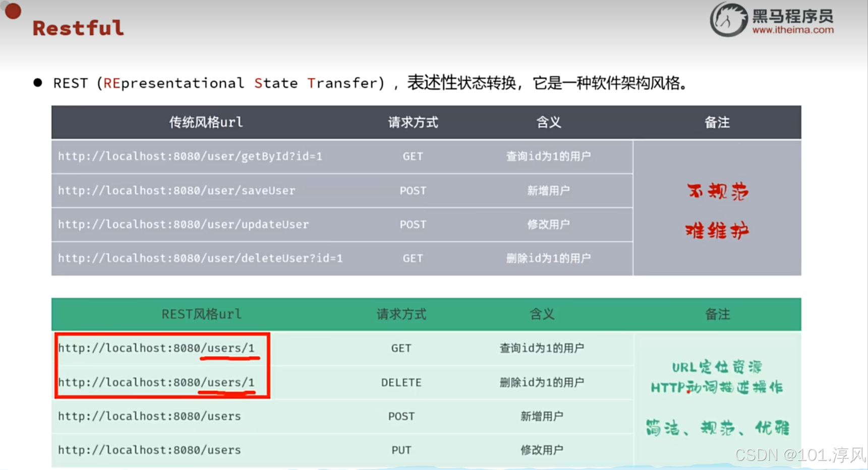
Task: Click the users/1 URL in the DELETE row
Action: [x=156, y=383]
